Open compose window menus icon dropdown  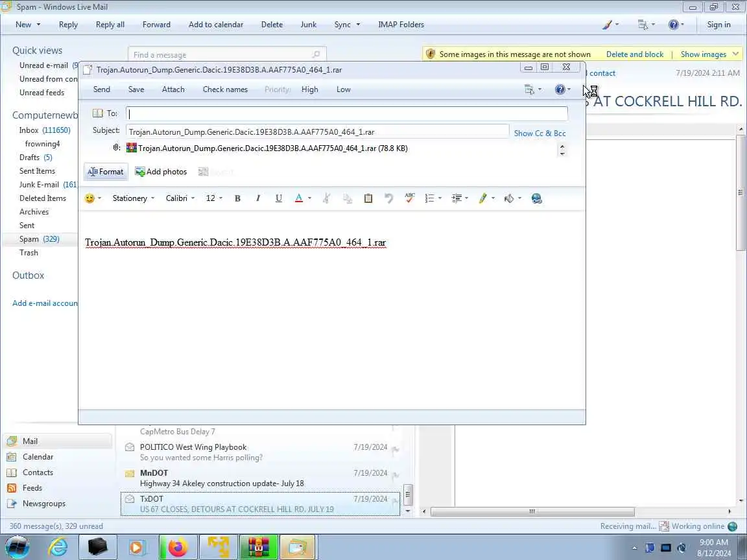pyautogui.click(x=532, y=89)
